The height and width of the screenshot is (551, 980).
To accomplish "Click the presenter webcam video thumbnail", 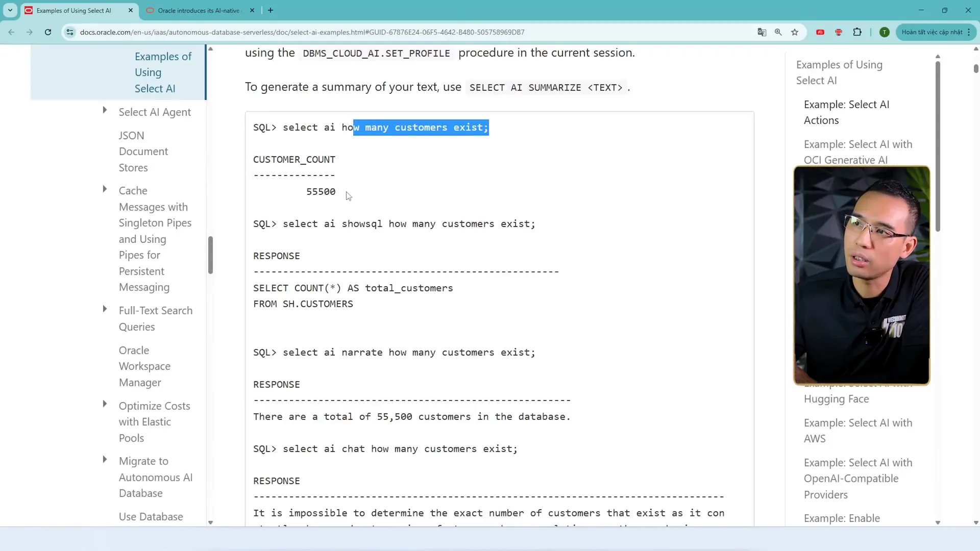I will point(862,275).
